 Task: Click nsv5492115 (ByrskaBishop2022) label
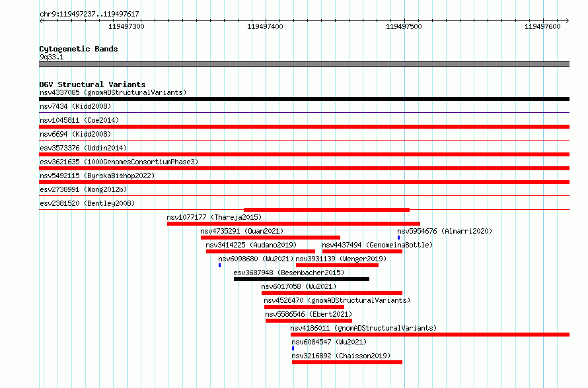click(x=97, y=176)
